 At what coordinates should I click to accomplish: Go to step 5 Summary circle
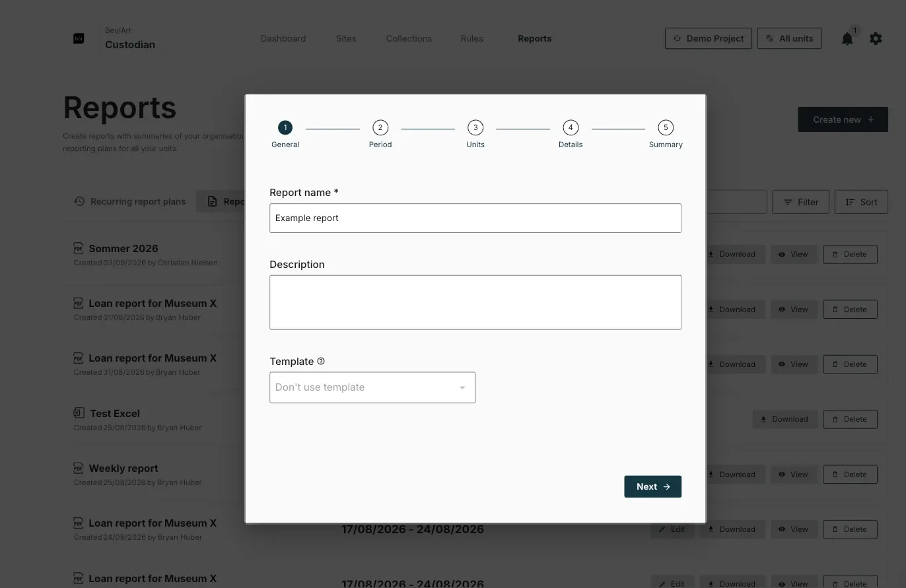click(x=666, y=127)
